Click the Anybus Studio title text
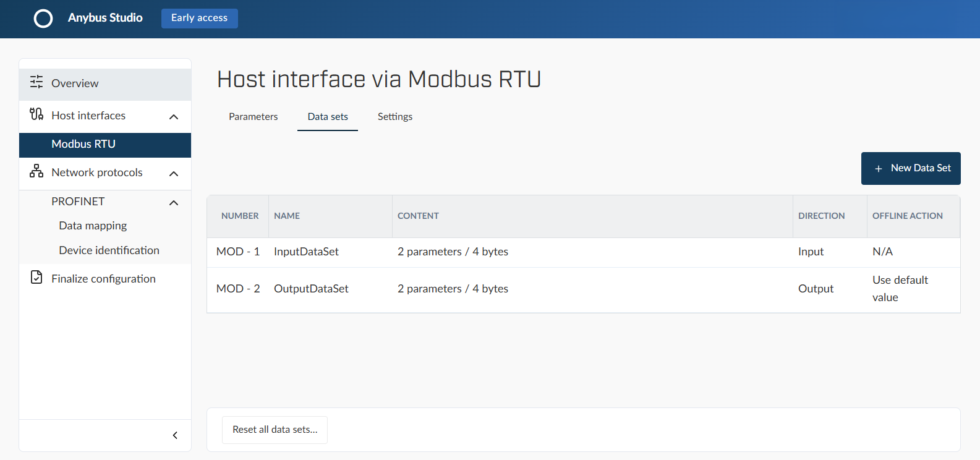 (x=105, y=18)
